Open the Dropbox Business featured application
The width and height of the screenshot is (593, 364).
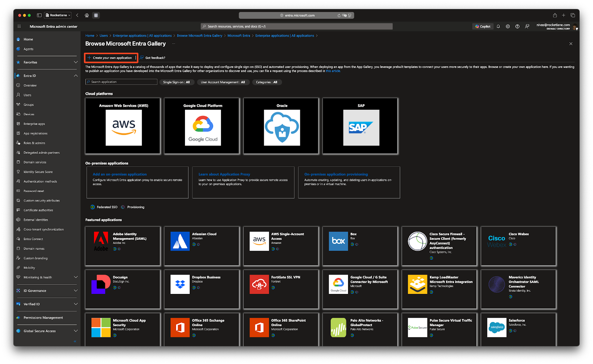point(202,289)
